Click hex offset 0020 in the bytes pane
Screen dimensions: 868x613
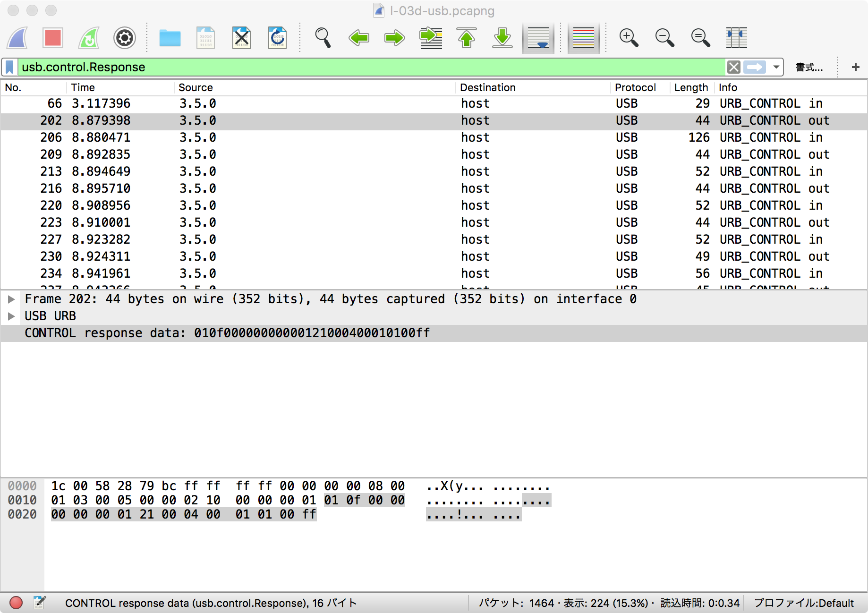(x=22, y=514)
